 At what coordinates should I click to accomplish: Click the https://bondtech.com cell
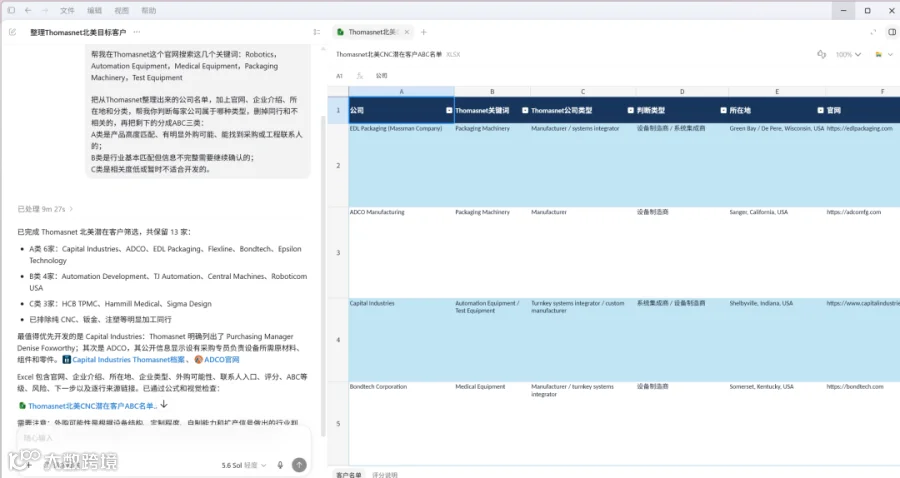pos(863,423)
